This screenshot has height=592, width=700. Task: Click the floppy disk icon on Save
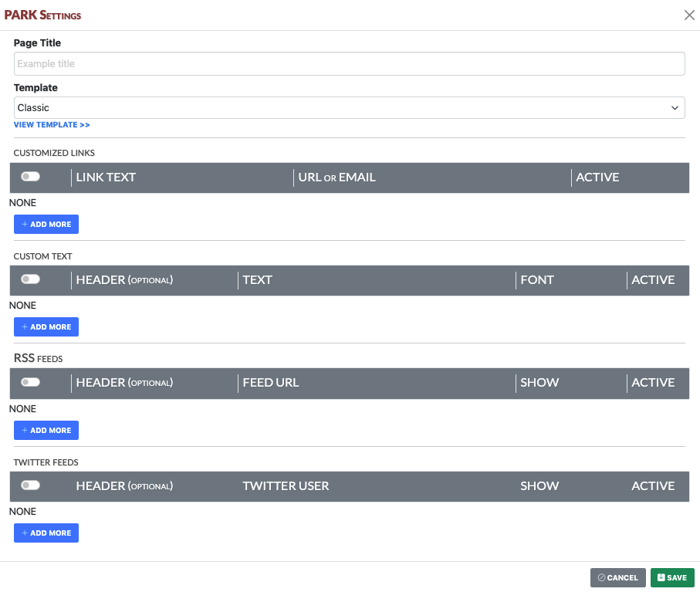[661, 577]
